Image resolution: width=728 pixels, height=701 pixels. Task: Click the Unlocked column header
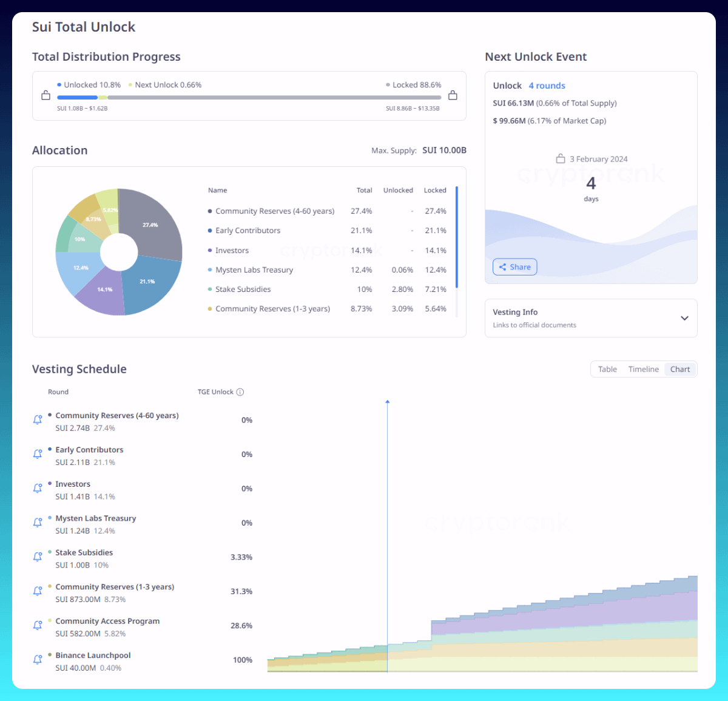398,191
